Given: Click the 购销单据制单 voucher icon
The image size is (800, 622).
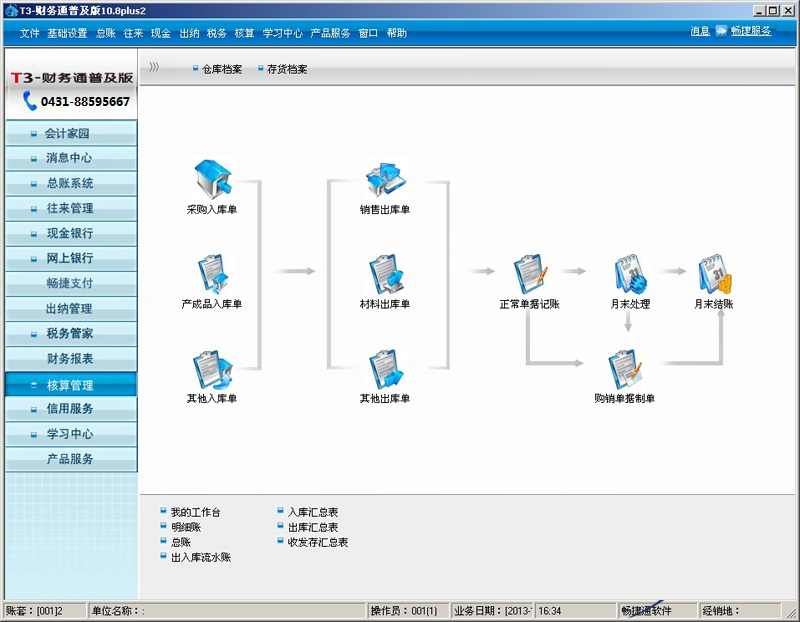Looking at the screenshot, I should 624,367.
